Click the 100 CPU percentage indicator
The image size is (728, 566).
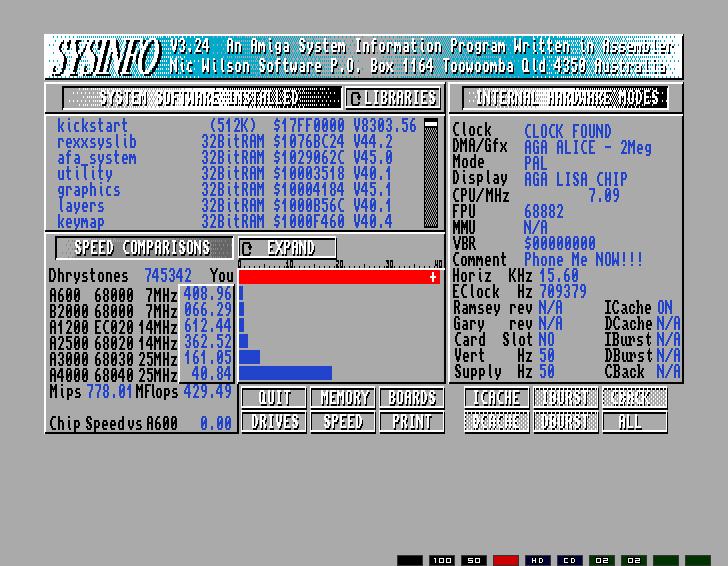(442, 560)
